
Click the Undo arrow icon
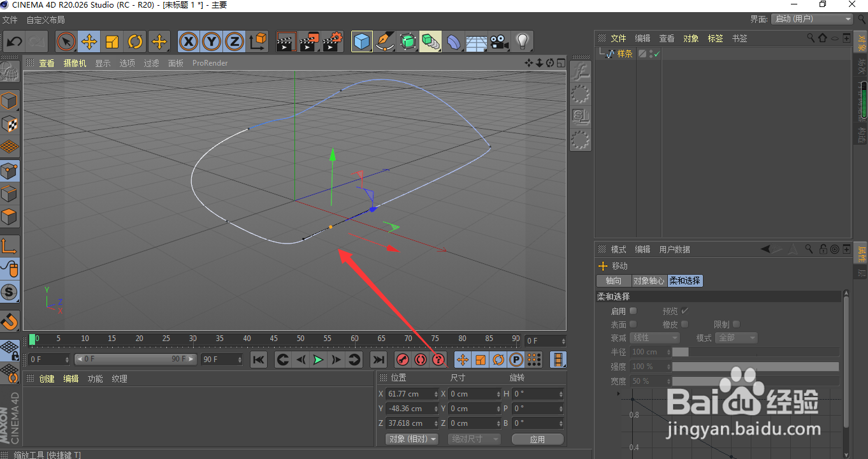click(x=15, y=42)
